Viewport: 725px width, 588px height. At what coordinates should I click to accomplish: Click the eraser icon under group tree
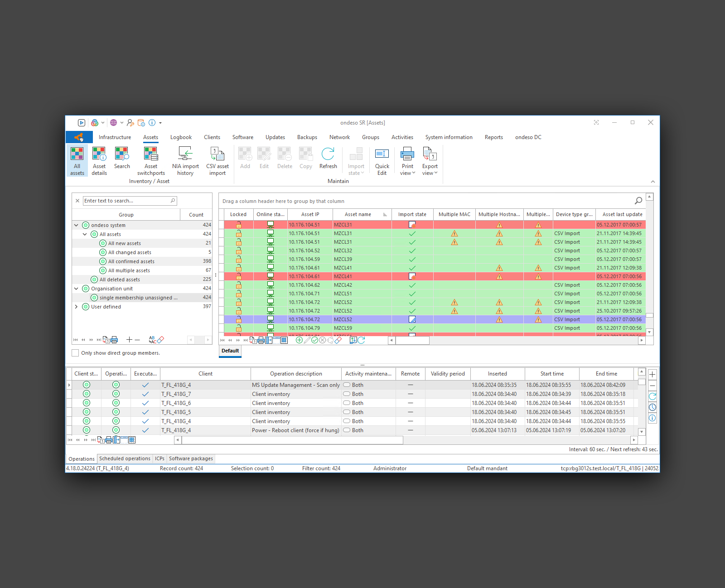[x=160, y=340]
